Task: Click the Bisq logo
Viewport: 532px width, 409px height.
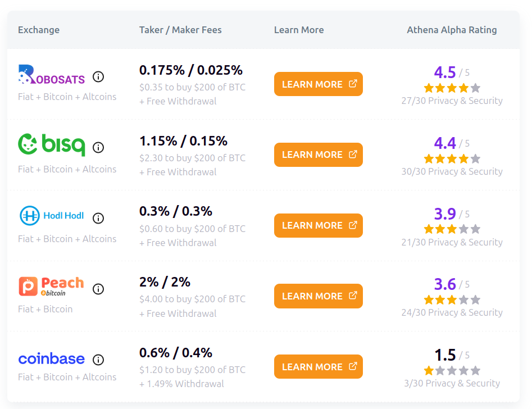Action: click(x=52, y=144)
